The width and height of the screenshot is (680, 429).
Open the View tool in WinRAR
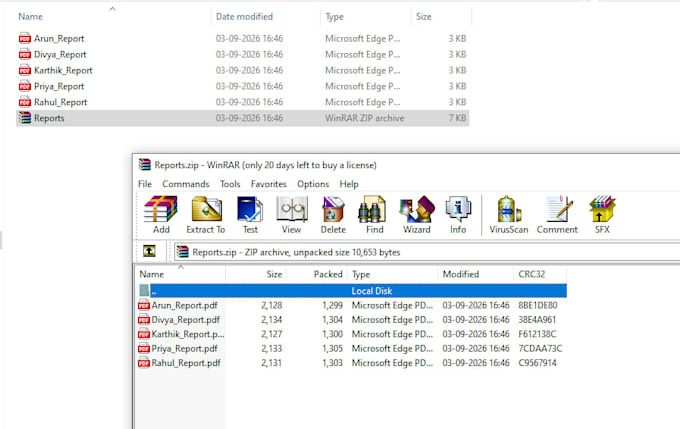(x=291, y=215)
